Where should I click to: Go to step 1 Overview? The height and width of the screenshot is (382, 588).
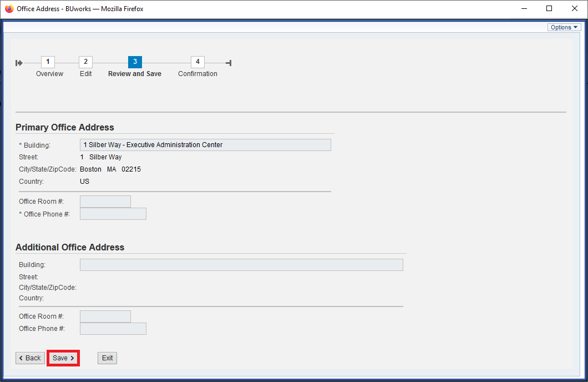tap(48, 62)
